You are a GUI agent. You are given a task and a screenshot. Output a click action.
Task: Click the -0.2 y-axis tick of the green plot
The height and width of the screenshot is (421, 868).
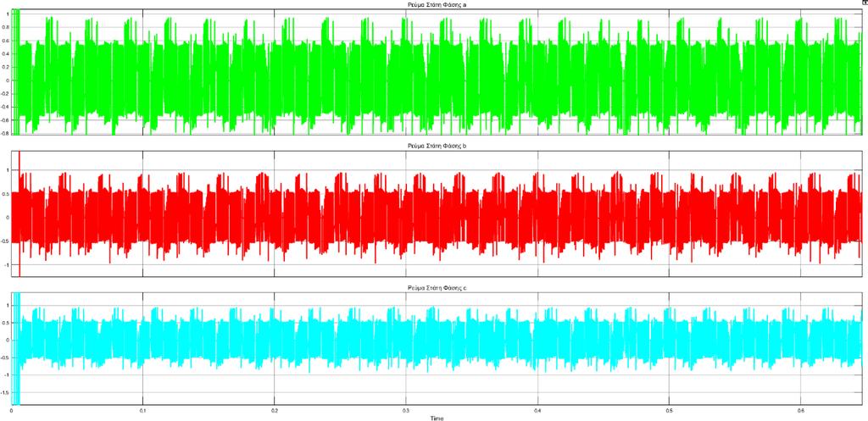point(5,93)
